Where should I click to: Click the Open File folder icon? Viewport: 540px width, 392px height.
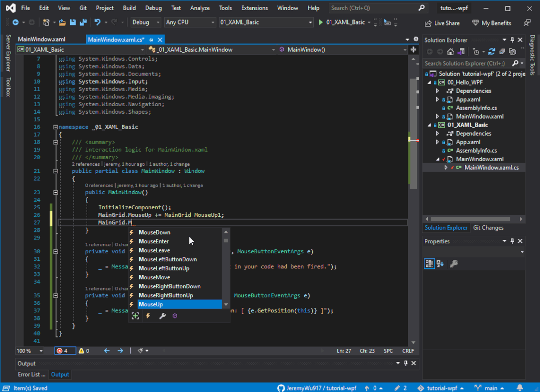click(x=63, y=23)
